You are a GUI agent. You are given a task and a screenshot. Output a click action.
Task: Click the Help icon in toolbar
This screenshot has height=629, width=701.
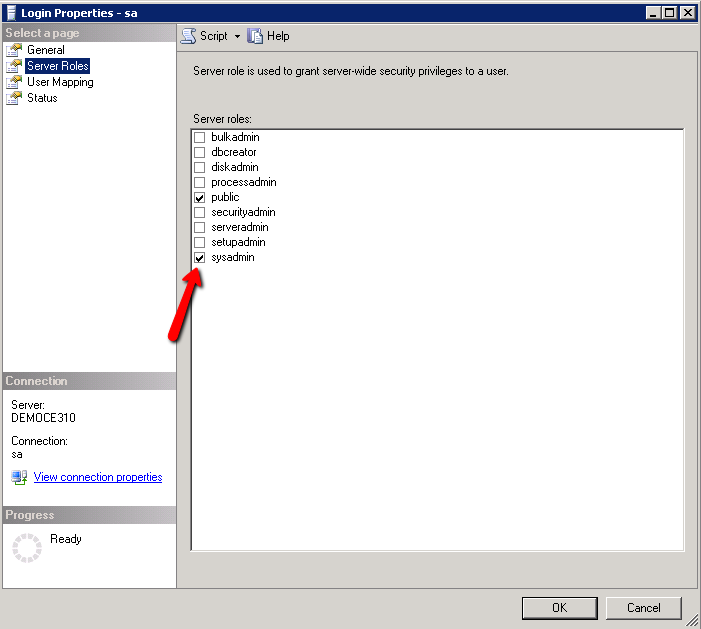(255, 36)
